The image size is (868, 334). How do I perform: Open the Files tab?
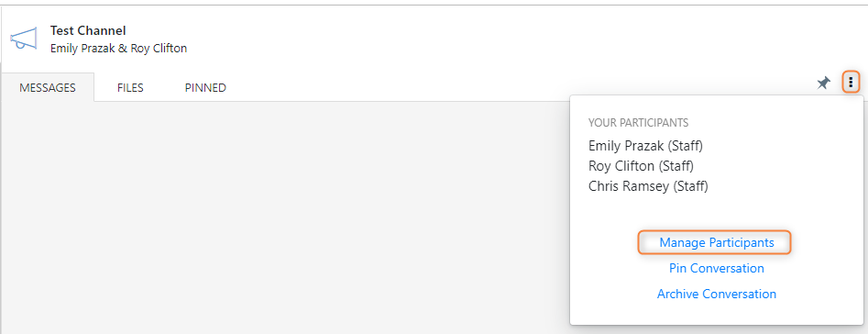pyautogui.click(x=131, y=87)
